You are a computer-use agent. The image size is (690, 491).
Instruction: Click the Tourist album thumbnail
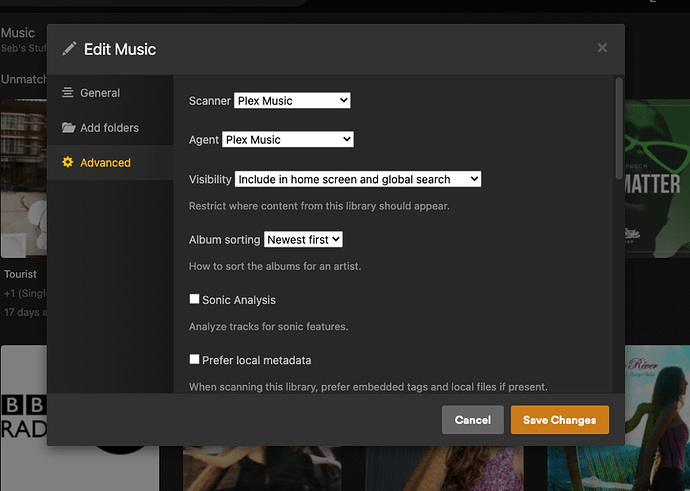(x=22, y=180)
